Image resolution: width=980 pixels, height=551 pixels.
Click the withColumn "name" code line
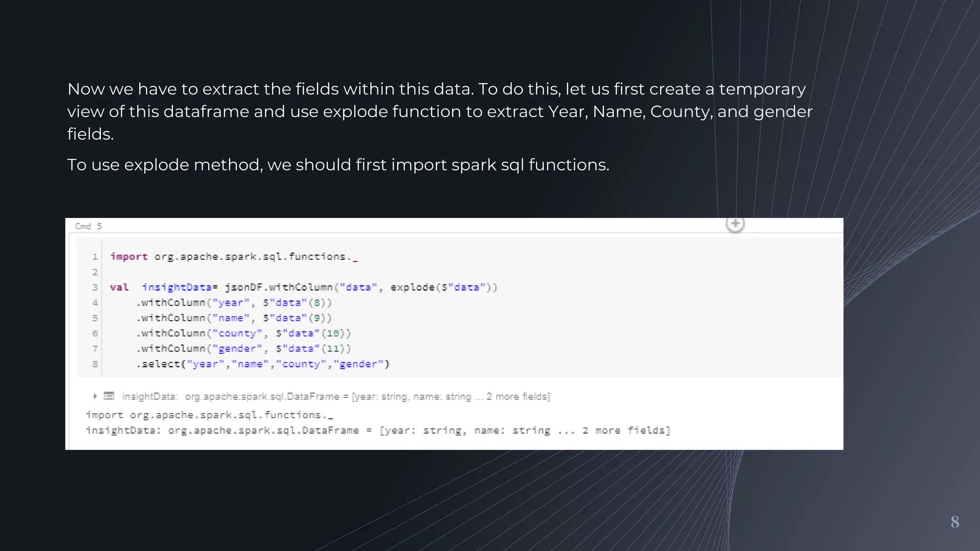click(234, 318)
